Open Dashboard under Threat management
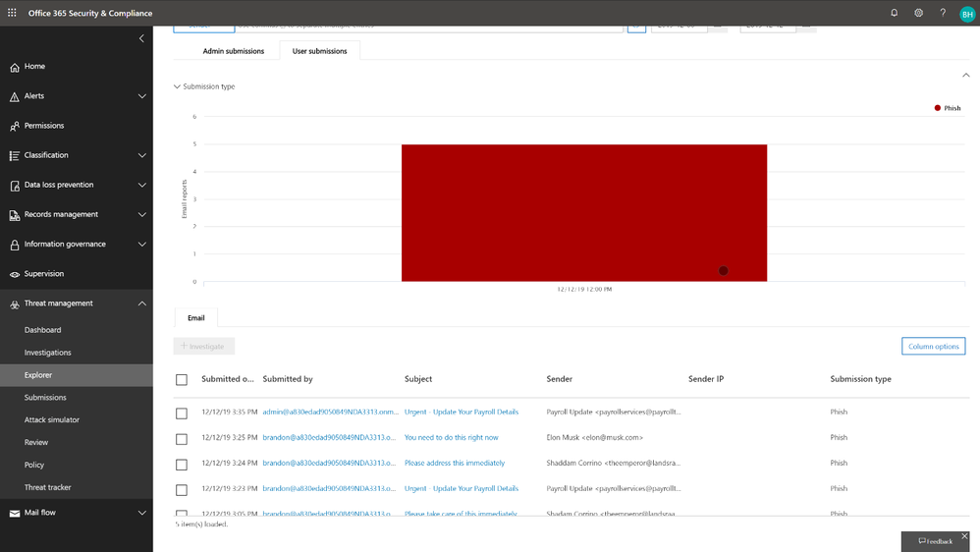 [x=42, y=330]
